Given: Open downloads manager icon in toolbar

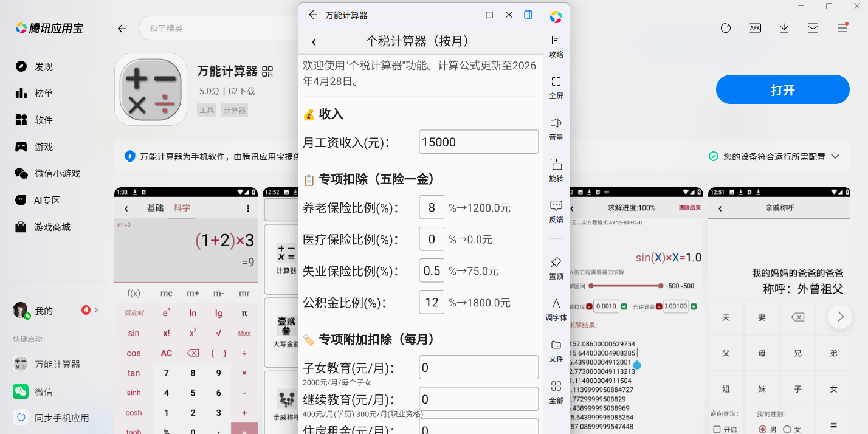Looking at the screenshot, I should tap(784, 28).
